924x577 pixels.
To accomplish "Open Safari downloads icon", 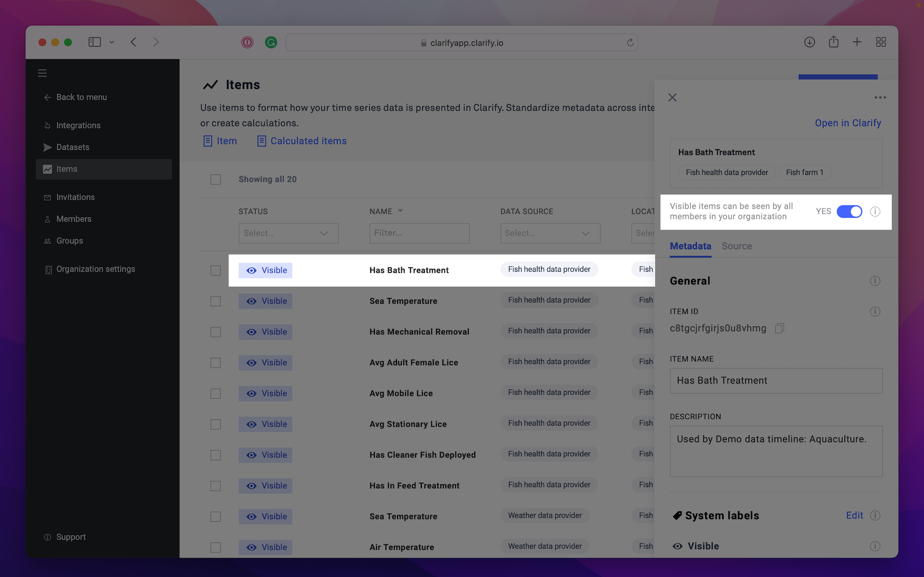I will click(x=809, y=42).
